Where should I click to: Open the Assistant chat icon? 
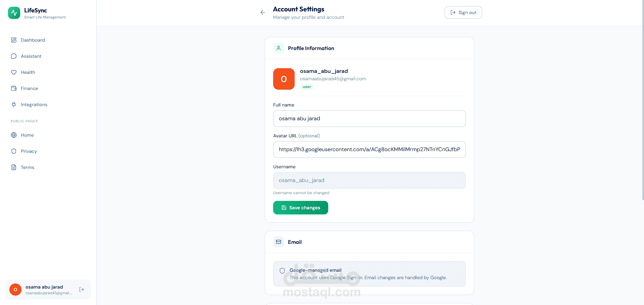pos(14,56)
